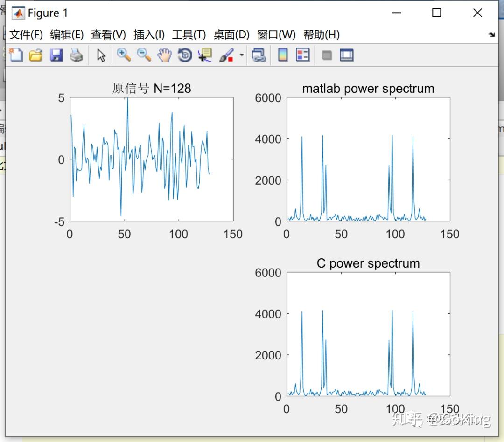
Task: Click inside the C power spectrum axes
Action: [368, 334]
